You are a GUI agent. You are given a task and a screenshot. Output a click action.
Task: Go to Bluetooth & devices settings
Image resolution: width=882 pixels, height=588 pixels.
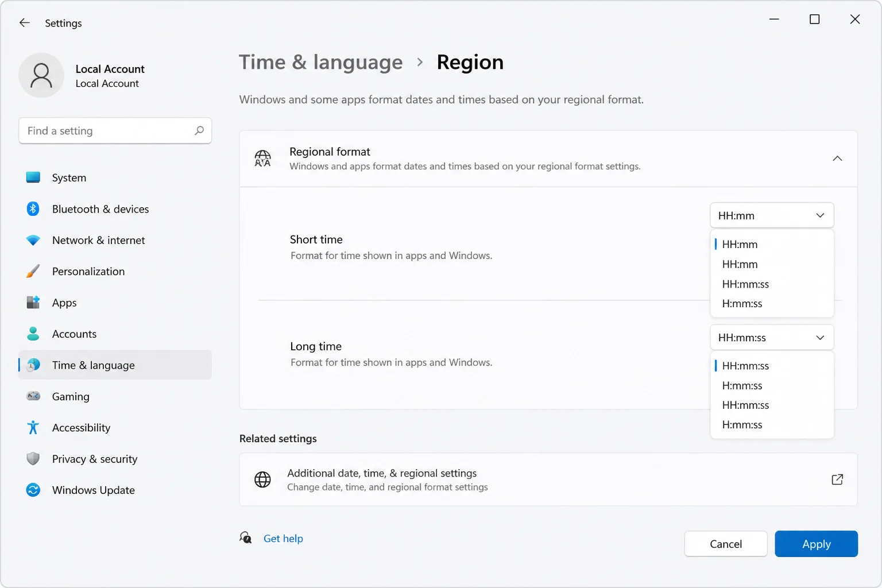115,209
